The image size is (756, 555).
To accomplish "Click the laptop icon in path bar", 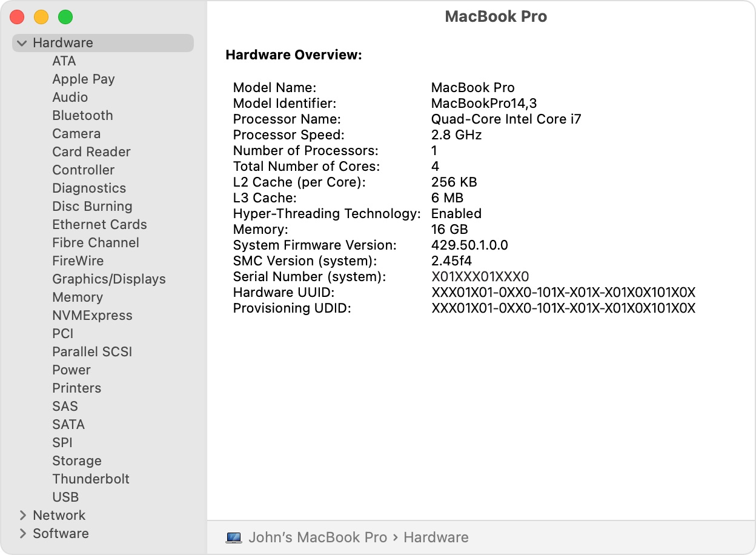I will 234,537.
